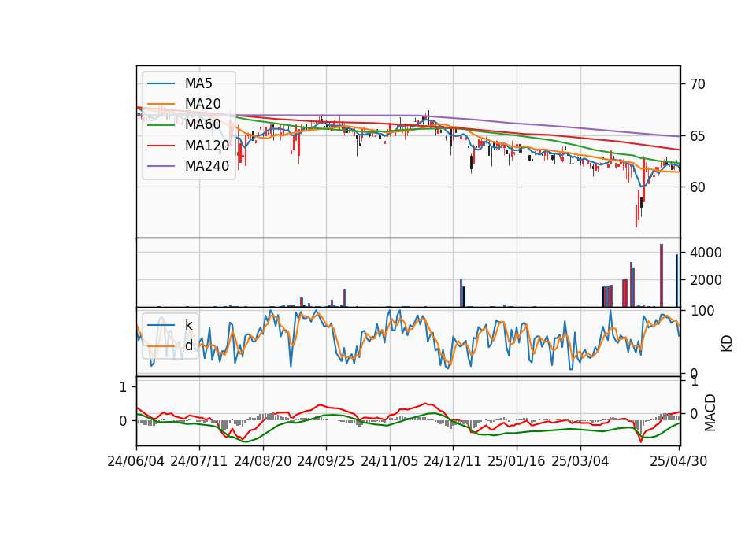Viewport: 756px width, 543px height.
Task: Click the 24/08/20 date axis label
Action: tap(263, 461)
